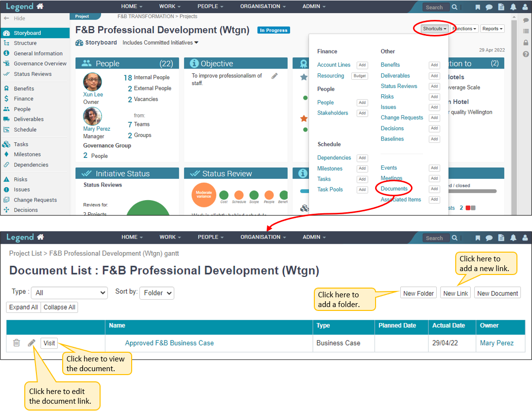
Task: Click Mary Perez's avatar photo
Action: click(x=92, y=116)
